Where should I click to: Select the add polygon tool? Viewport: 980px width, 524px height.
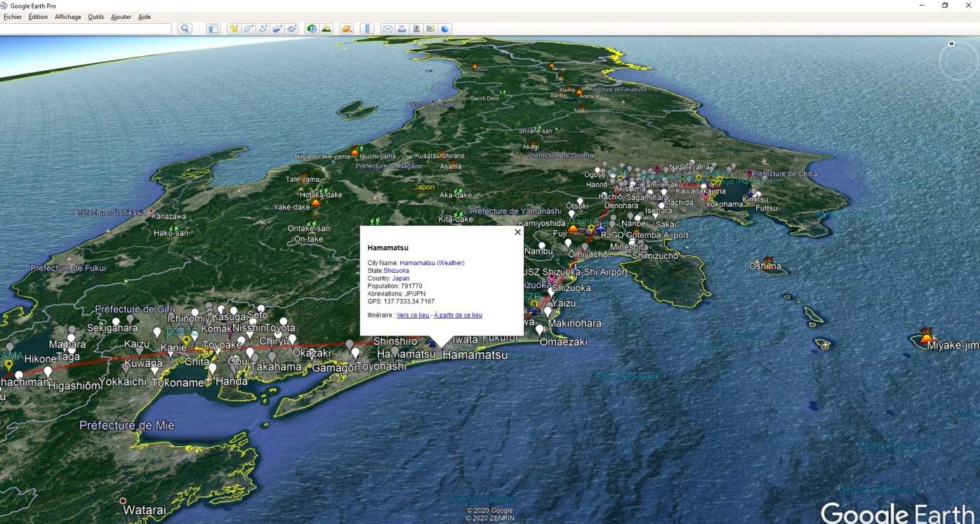(x=249, y=29)
